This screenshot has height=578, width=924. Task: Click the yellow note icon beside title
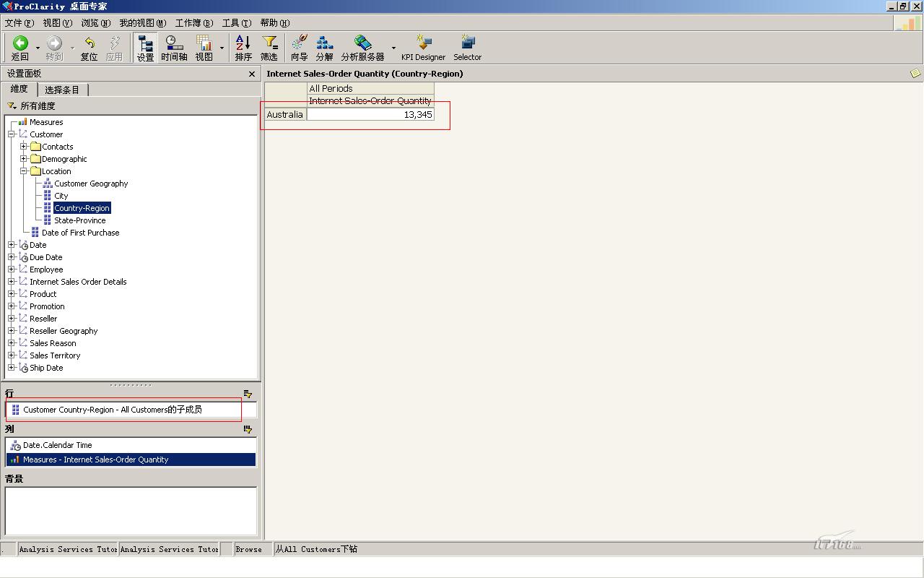tap(915, 74)
